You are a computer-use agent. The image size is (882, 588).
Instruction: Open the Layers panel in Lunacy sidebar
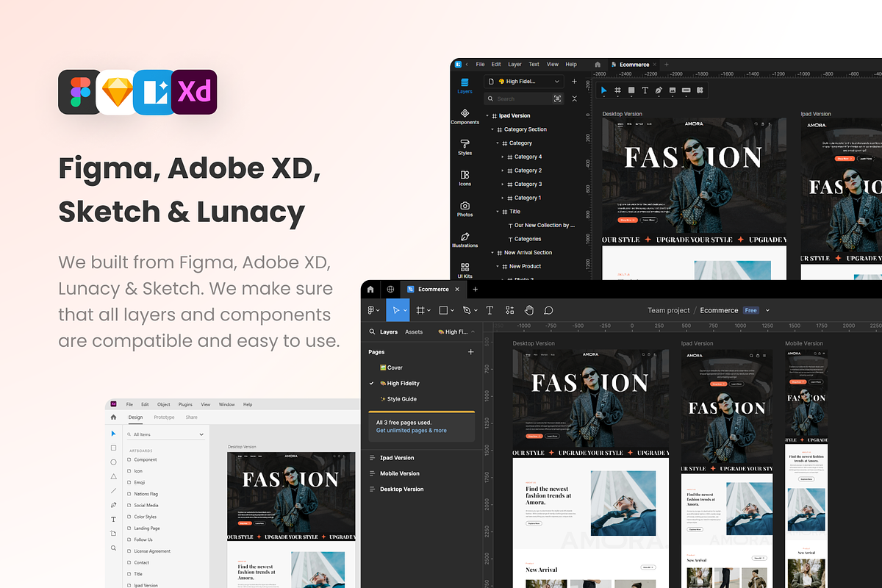click(465, 85)
